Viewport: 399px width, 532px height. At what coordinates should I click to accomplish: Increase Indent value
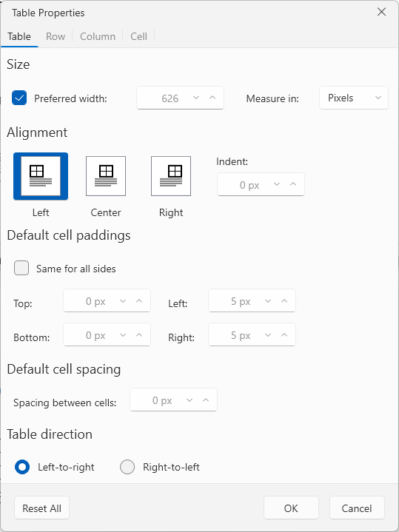point(293,184)
